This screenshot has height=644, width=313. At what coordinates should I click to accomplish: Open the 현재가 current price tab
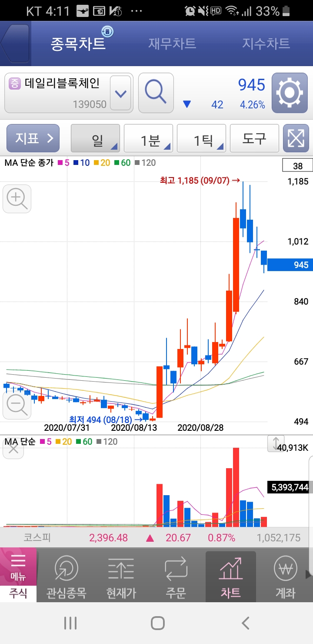point(121,577)
